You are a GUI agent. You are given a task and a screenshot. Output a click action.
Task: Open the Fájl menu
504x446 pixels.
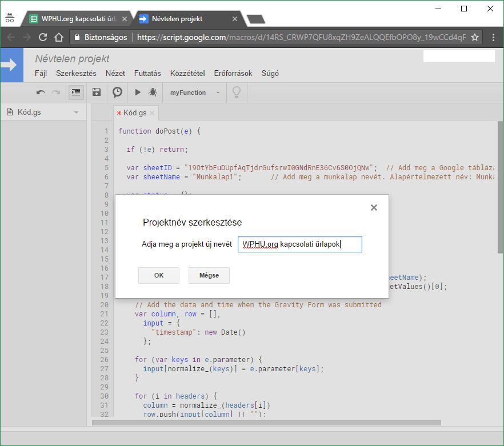pos(41,74)
